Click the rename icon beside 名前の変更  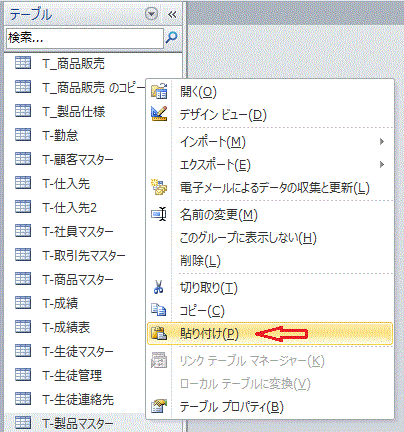click(159, 214)
